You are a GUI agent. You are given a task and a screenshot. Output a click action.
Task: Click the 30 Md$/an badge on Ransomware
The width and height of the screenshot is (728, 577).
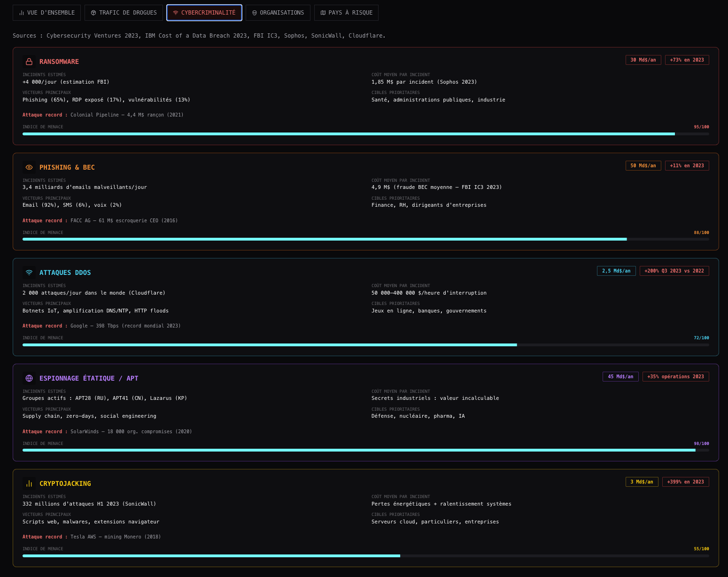[x=643, y=60]
